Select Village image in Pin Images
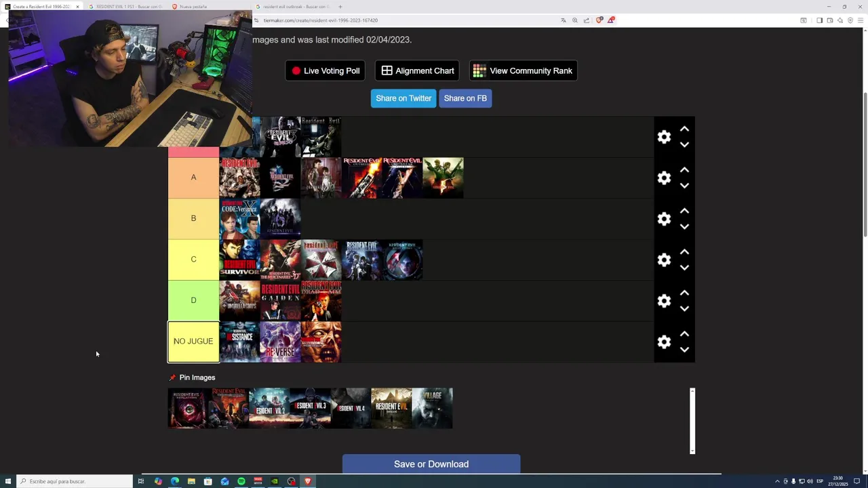 (x=432, y=408)
